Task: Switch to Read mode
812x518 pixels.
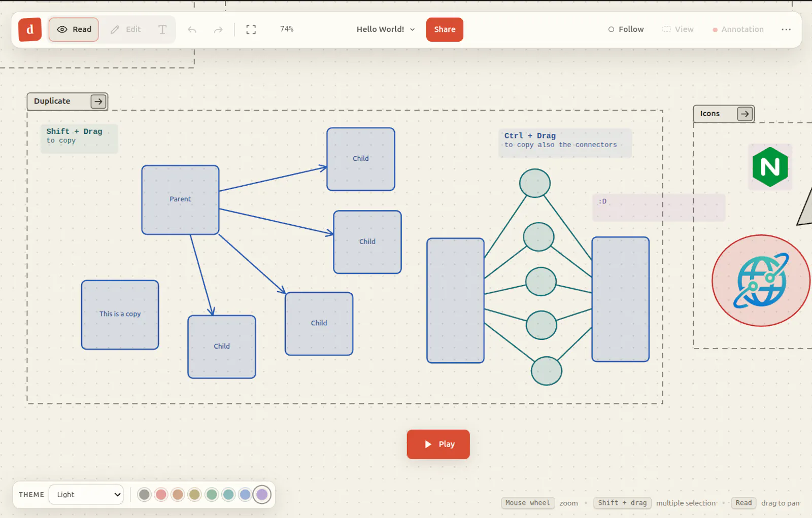Action: tap(74, 29)
